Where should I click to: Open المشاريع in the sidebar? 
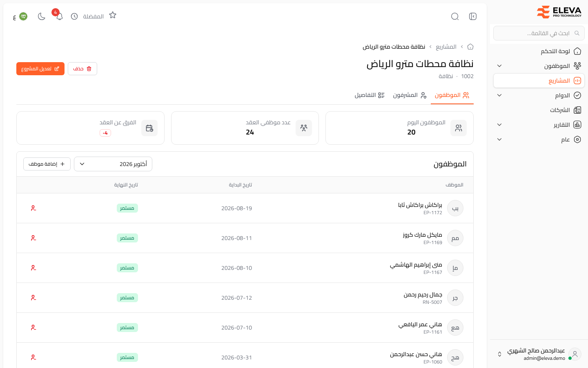tap(539, 81)
